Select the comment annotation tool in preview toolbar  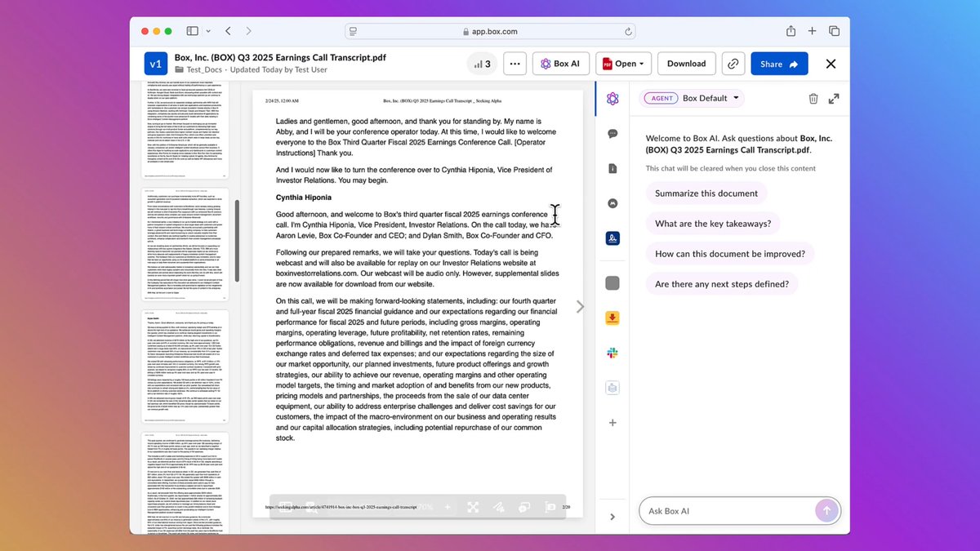pyautogui.click(x=526, y=507)
